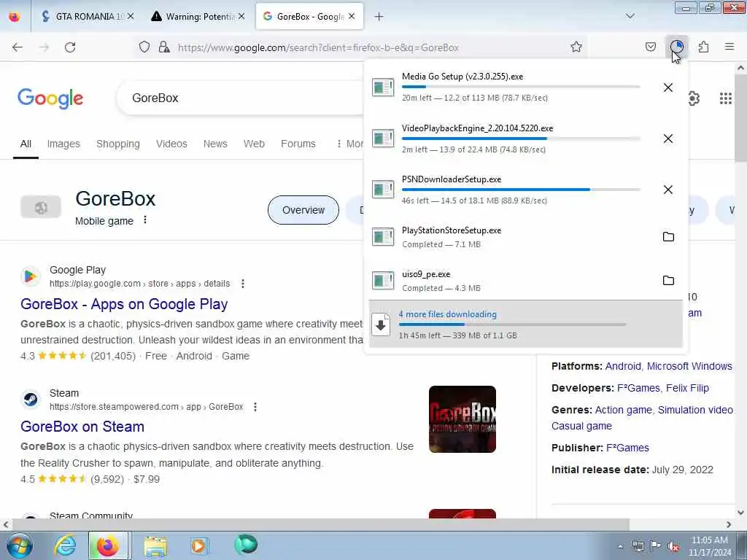Open 4 more files downloading link
The width and height of the screenshot is (747, 560).
(x=448, y=314)
